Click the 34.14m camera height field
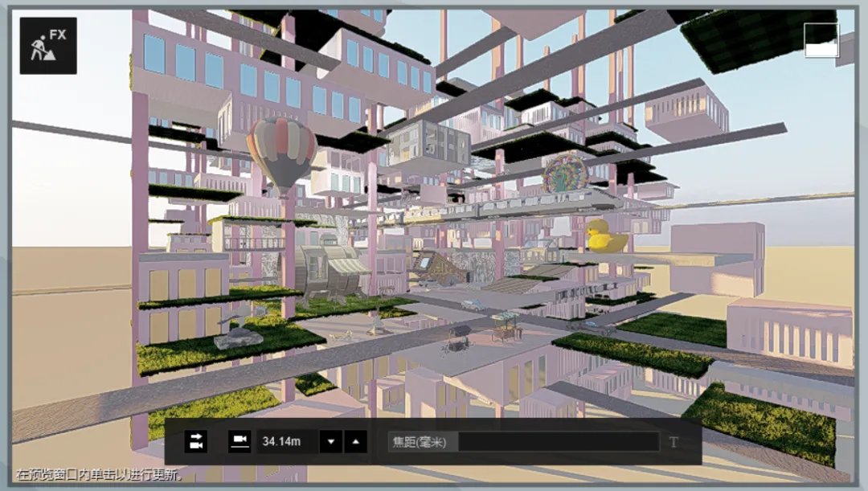This screenshot has height=491, width=868. [x=288, y=442]
